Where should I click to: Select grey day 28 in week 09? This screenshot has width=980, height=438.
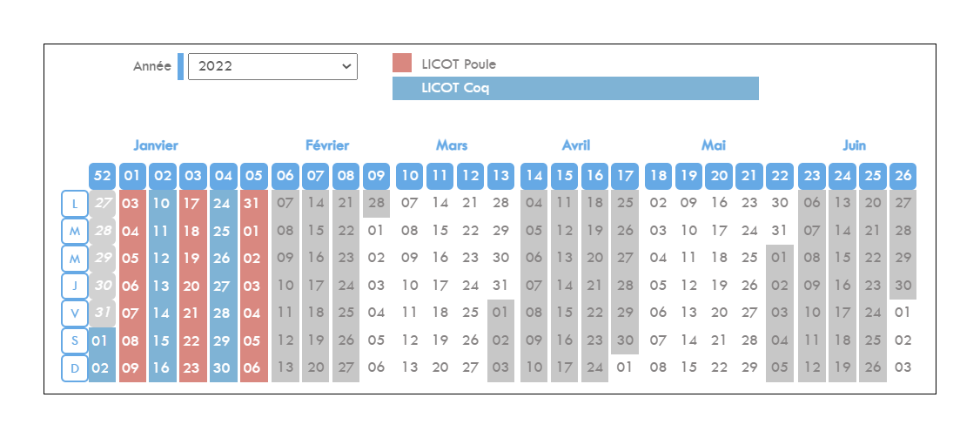point(376,204)
